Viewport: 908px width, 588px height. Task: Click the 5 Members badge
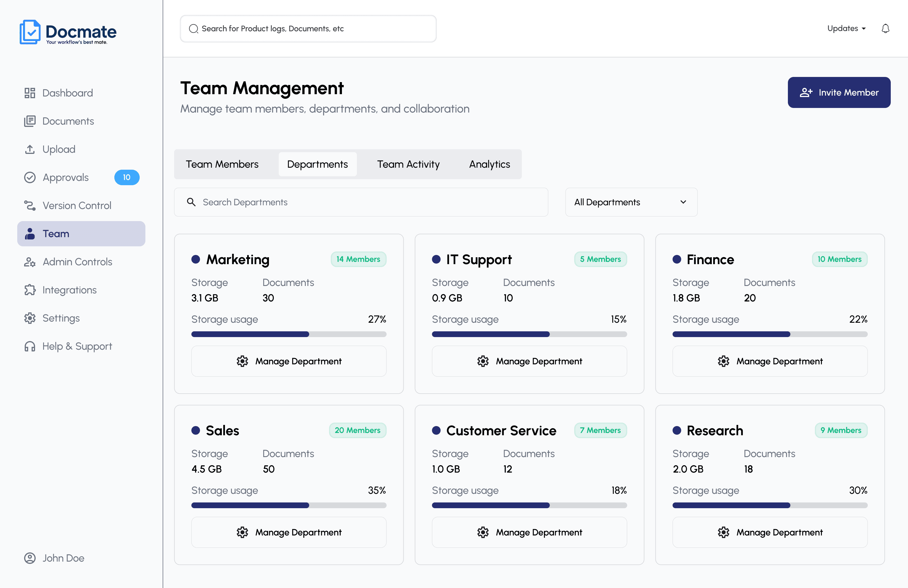click(x=601, y=259)
